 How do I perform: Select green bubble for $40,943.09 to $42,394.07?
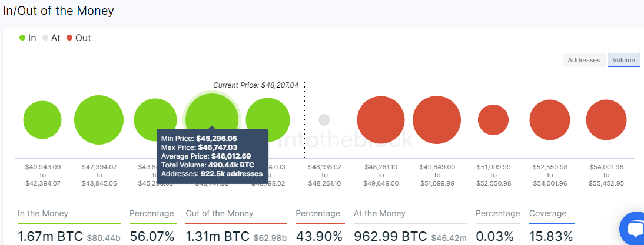tap(42, 120)
